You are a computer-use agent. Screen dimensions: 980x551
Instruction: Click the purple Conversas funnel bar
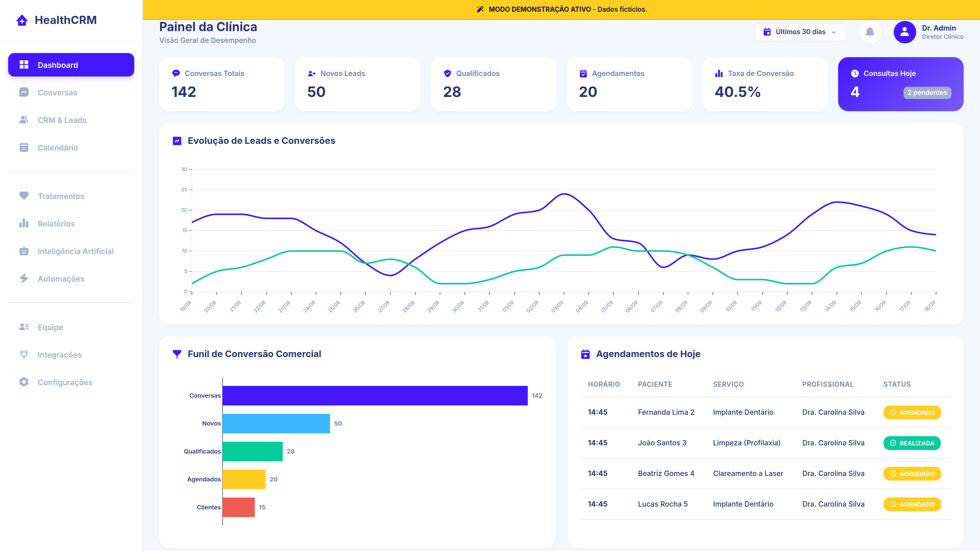tap(375, 395)
